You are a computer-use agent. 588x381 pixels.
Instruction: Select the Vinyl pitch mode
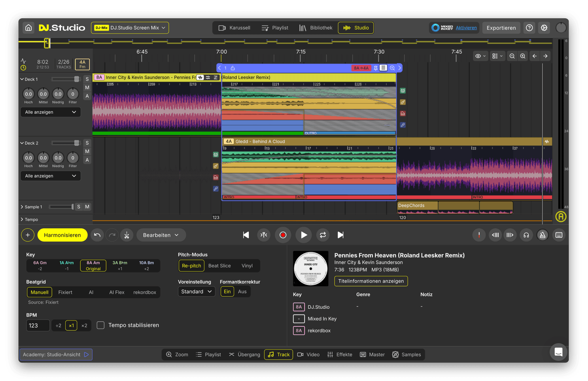[x=247, y=266]
